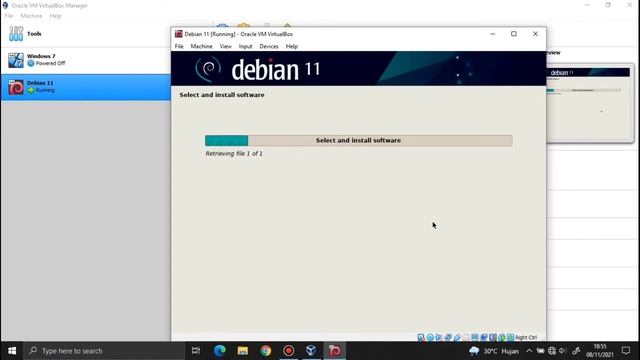Select the Windows 7 VM icon in Manager list
Image resolution: width=640 pixels, height=360 pixels.
tap(16, 60)
